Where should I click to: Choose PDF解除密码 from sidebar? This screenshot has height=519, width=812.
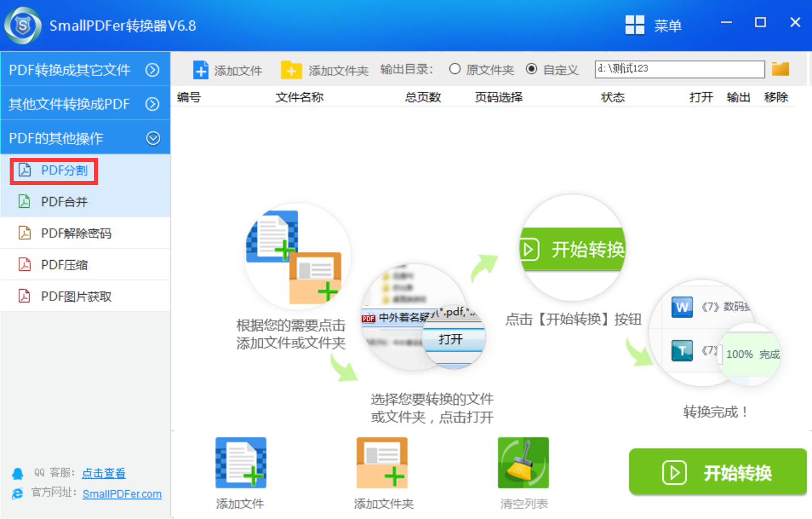click(85, 233)
